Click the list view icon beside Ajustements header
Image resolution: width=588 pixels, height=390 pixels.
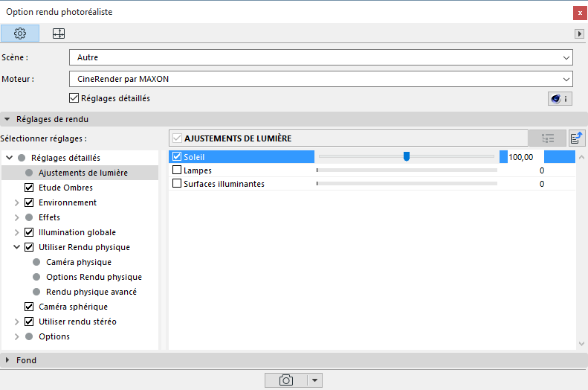pos(548,138)
